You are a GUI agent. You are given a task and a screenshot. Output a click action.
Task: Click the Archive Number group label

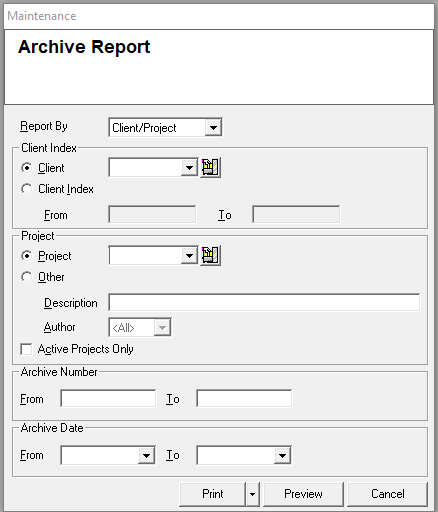59,372
